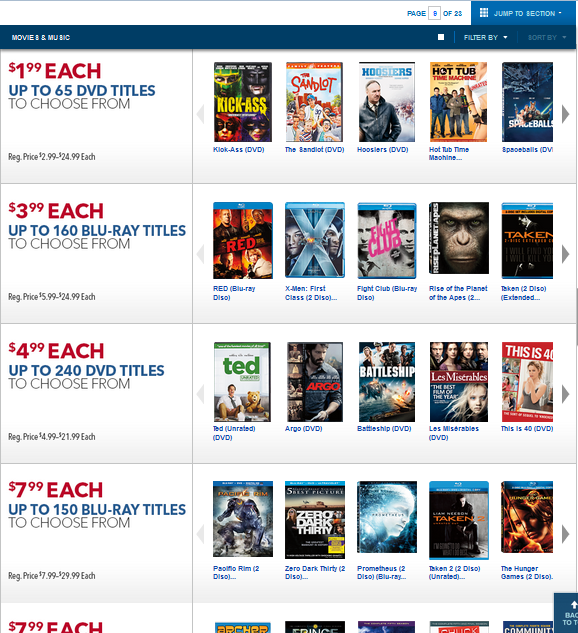The height and width of the screenshot is (633, 578).
Task: Click previous arrow in $3.99 Blu-ray carousel
Action: pyautogui.click(x=201, y=254)
